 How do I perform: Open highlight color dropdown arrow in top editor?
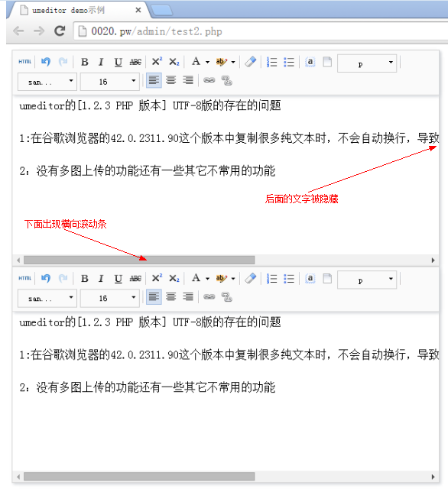point(233,62)
